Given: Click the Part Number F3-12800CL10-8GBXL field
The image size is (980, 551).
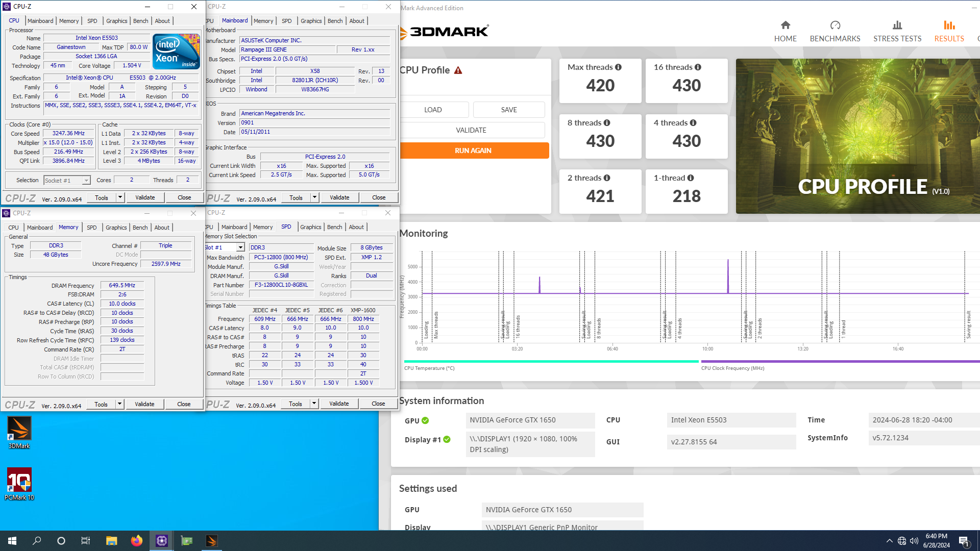Looking at the screenshot, I should coord(281,285).
